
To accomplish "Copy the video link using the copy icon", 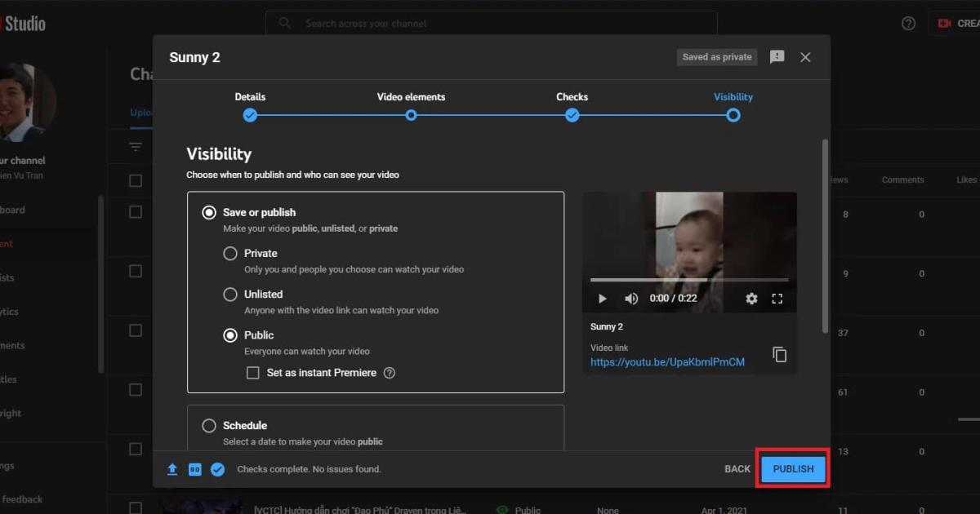I will (x=779, y=354).
